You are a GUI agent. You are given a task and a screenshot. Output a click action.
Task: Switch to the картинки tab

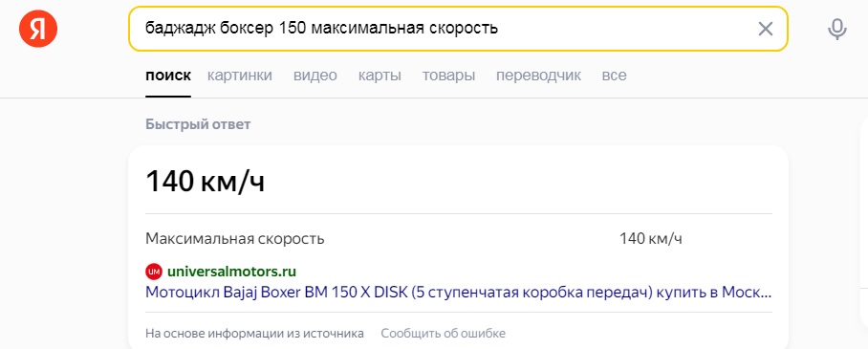(x=240, y=76)
